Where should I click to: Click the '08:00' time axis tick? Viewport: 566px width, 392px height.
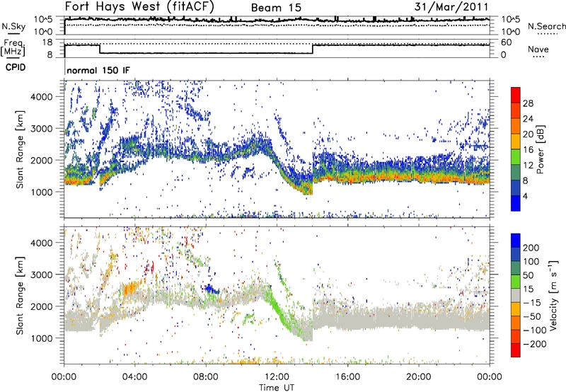(206, 377)
